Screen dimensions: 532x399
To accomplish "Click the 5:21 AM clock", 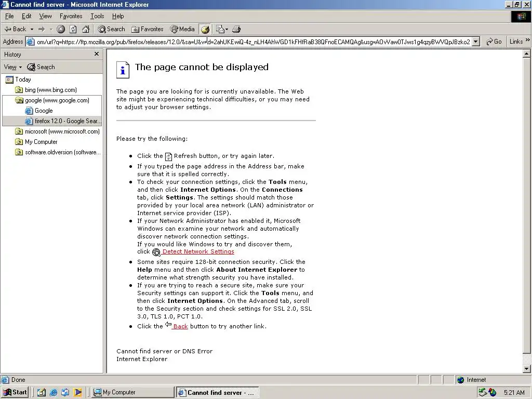I will pyautogui.click(x=514, y=393).
